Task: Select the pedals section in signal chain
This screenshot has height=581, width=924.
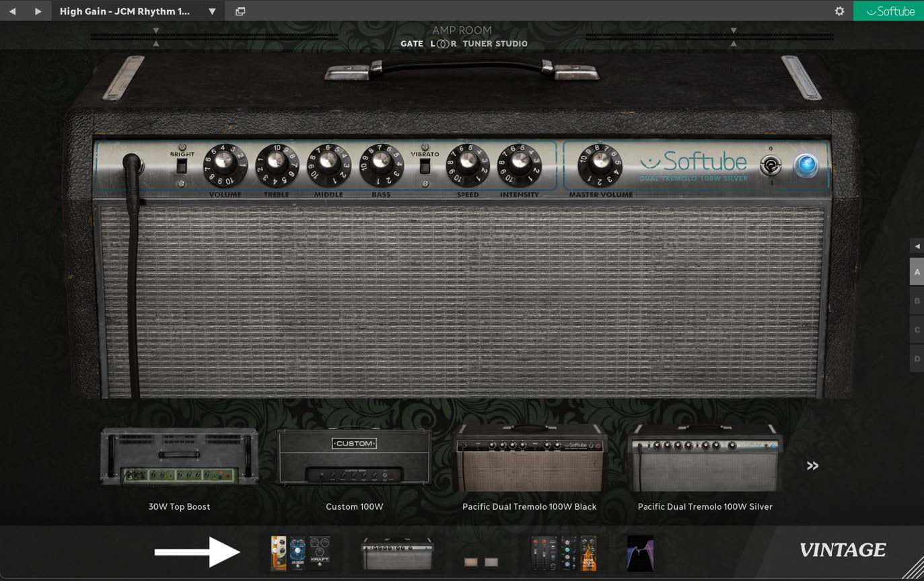Action: [x=300, y=553]
